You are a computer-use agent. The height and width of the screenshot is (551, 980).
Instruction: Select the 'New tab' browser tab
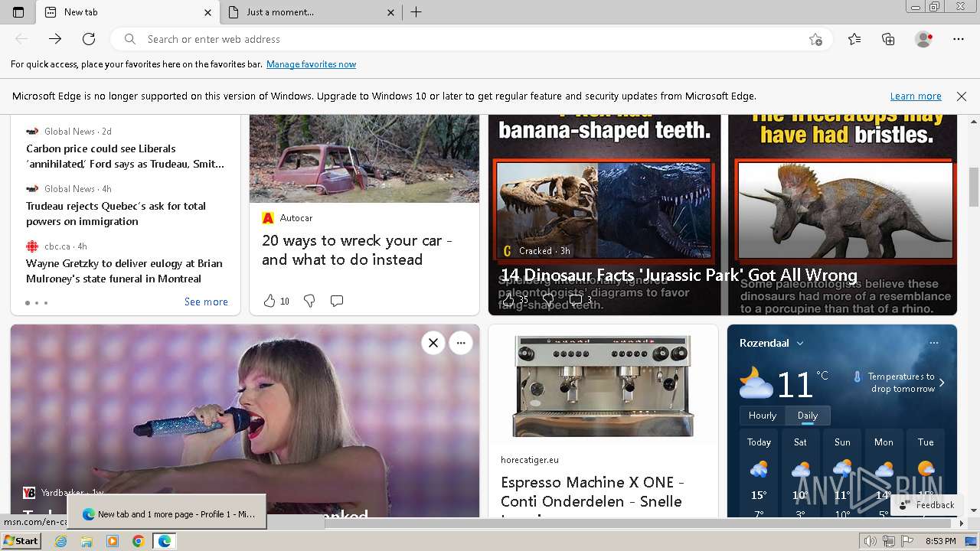(x=128, y=12)
